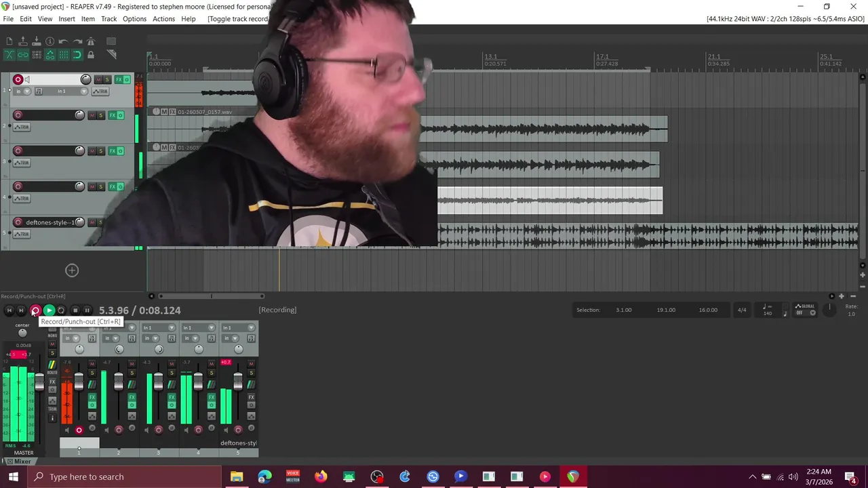Open the Insert menu
Image resolution: width=868 pixels, height=488 pixels.
coord(66,19)
